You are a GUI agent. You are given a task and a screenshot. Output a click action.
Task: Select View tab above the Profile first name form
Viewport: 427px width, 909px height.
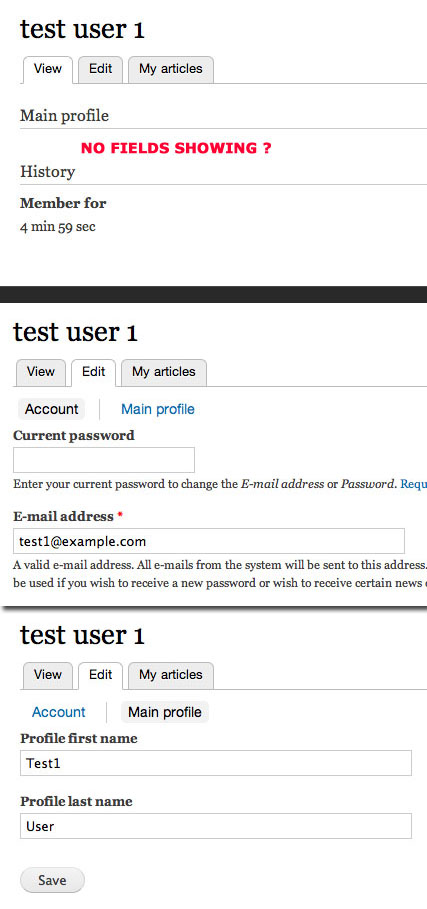click(x=48, y=675)
